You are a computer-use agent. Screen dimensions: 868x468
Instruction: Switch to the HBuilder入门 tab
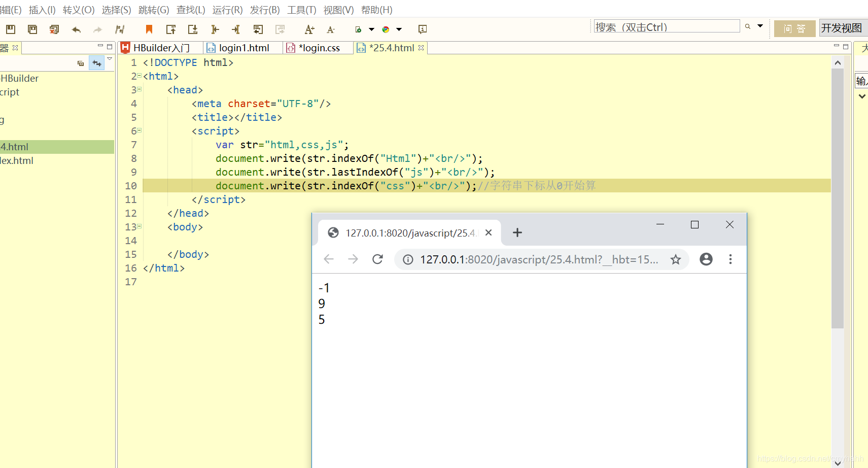click(161, 48)
